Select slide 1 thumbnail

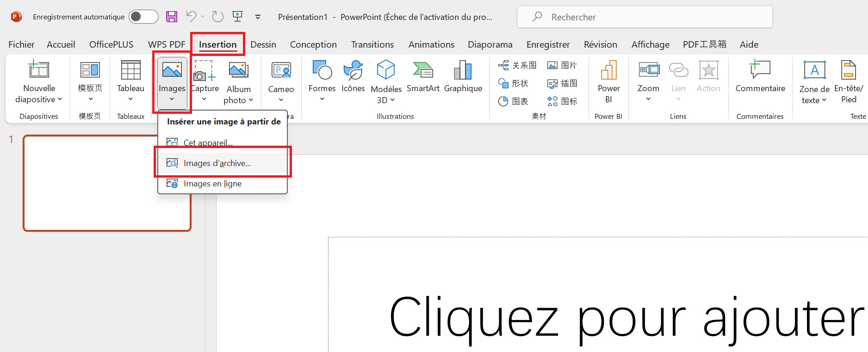107,183
